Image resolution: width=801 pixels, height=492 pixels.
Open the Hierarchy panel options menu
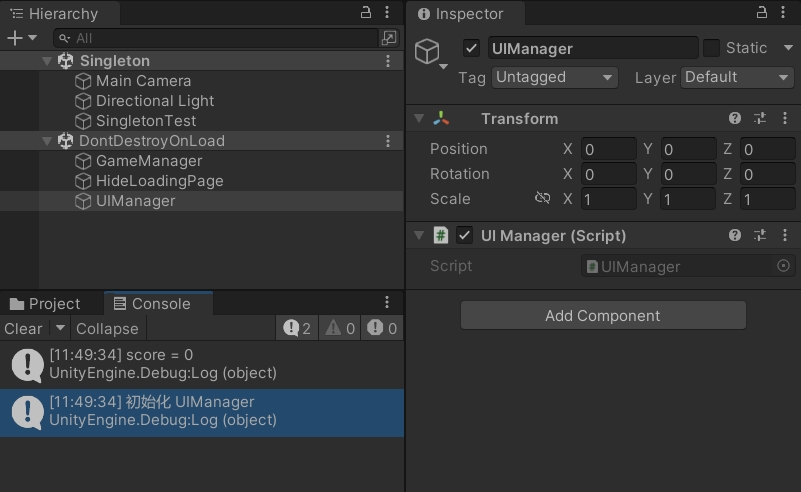387,12
